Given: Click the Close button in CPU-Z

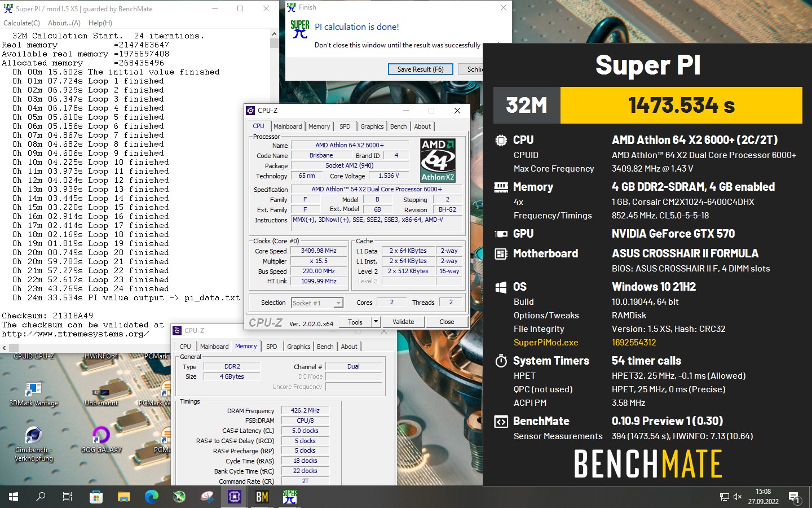Looking at the screenshot, I should coord(447,322).
